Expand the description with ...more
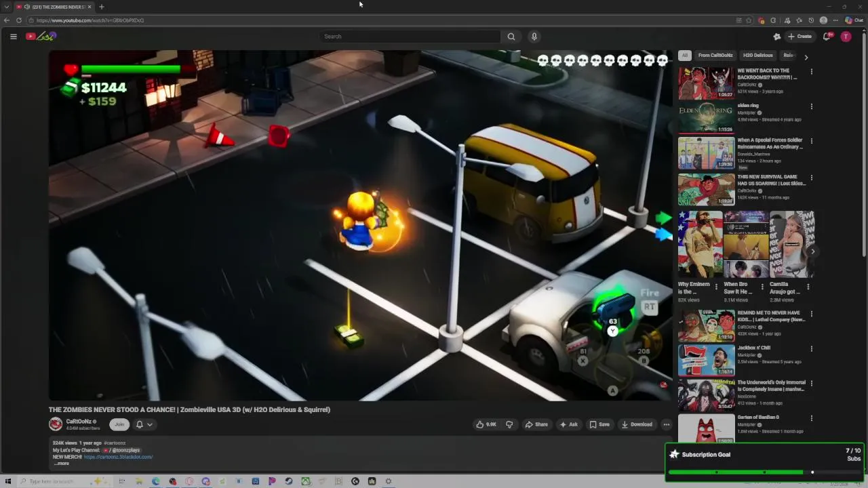This screenshot has height=488, width=868. (x=62, y=464)
